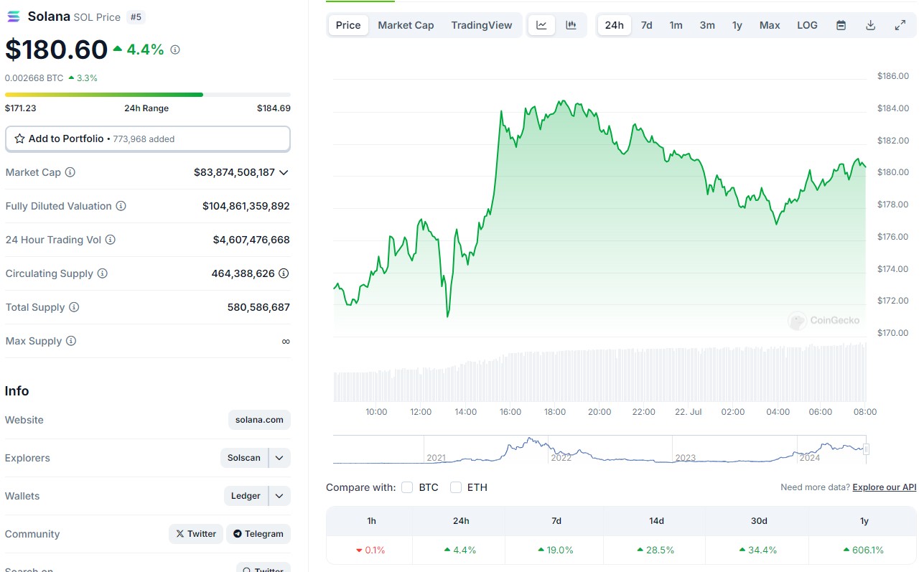This screenshot has height=572, width=924.
Task: Open the calendar date range picker
Action: pyautogui.click(x=841, y=25)
